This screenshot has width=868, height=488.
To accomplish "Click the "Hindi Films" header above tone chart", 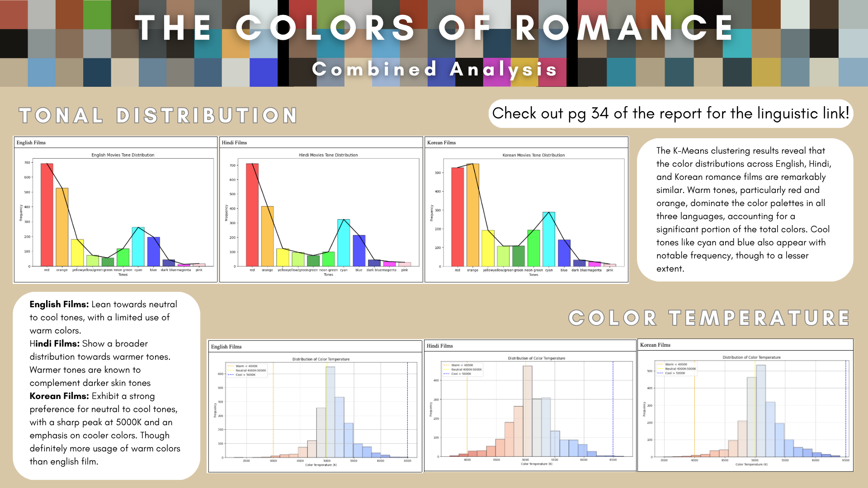I will click(x=234, y=143).
